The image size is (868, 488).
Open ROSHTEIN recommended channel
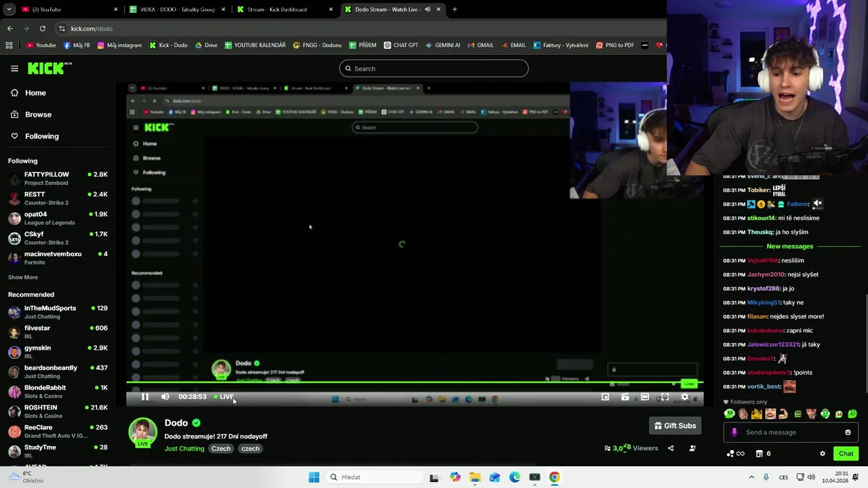coord(58,411)
